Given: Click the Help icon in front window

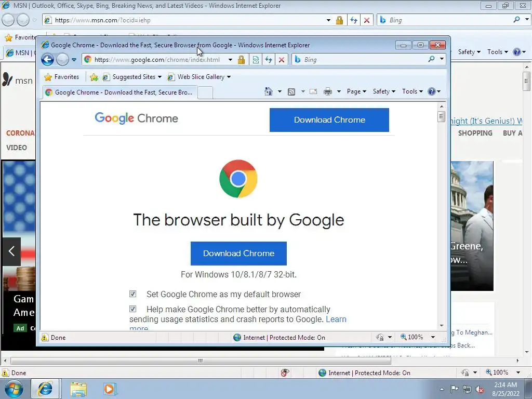Looking at the screenshot, I should 432,91.
